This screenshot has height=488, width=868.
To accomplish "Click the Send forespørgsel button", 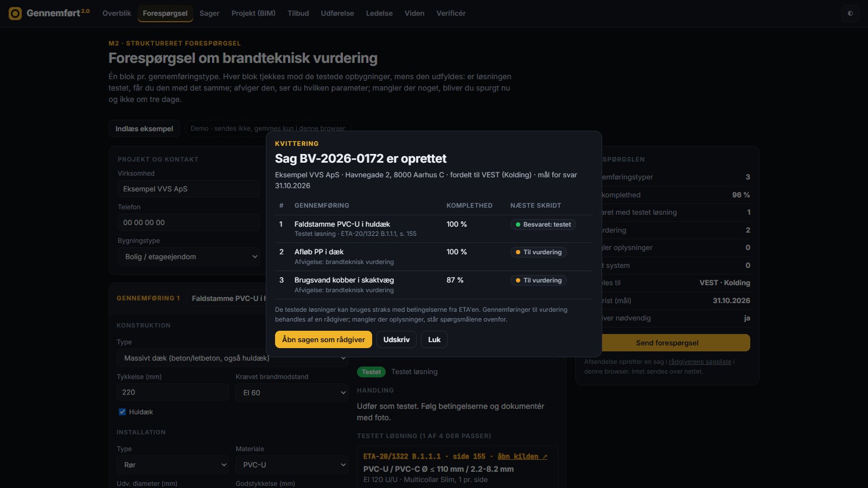I will [667, 343].
